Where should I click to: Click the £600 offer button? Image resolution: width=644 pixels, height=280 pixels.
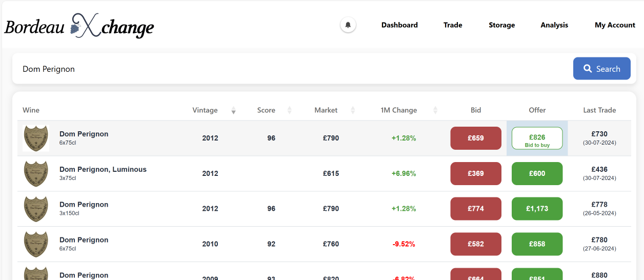537,173
